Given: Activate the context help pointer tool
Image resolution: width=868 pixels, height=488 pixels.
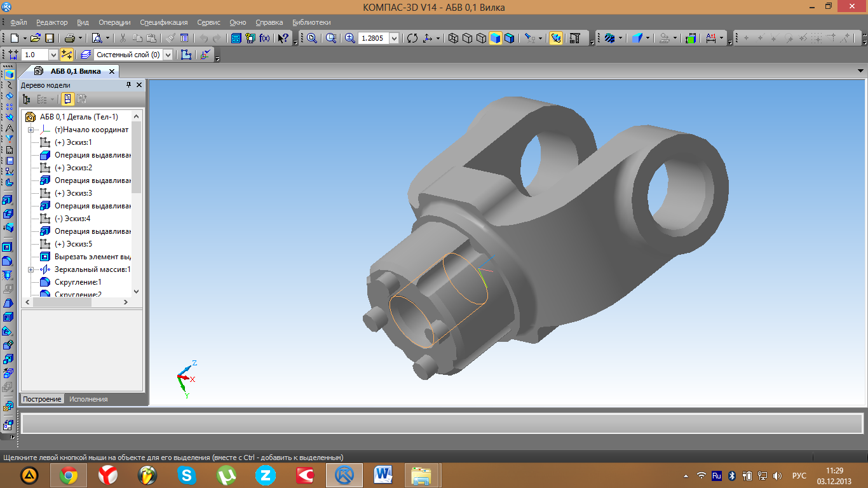Looking at the screenshot, I should (284, 38).
